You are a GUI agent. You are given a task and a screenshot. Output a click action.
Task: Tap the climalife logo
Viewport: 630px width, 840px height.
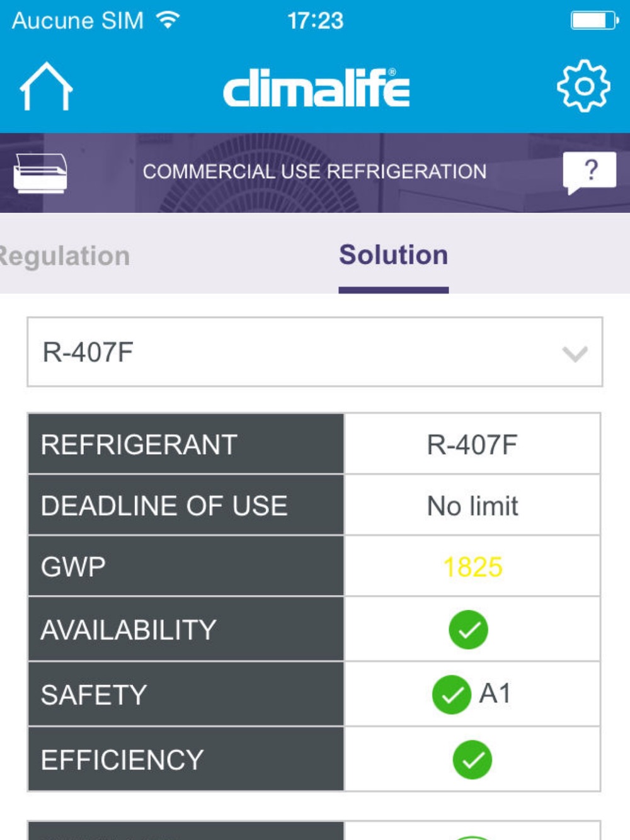(316, 88)
